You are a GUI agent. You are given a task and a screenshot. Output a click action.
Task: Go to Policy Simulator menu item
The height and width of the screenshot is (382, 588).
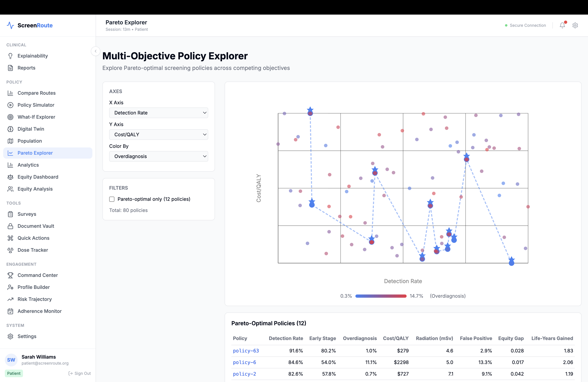pyautogui.click(x=36, y=105)
